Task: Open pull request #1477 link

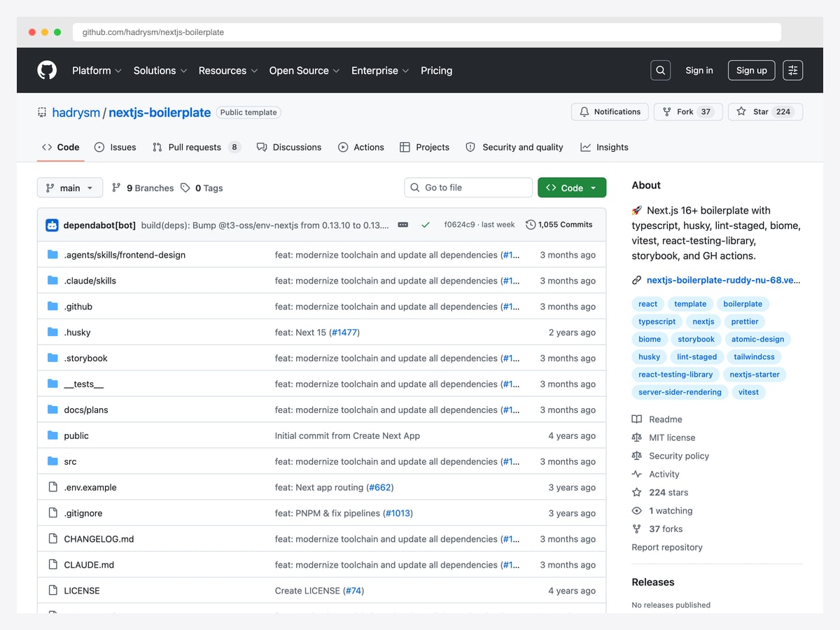Action: coord(344,332)
